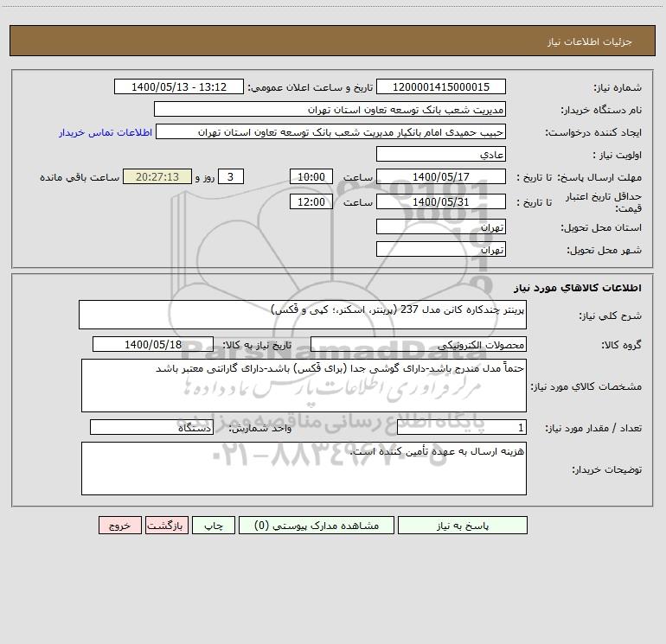Click the شهر محل تحویل field تهران
This screenshot has width=666, height=644.
click(x=441, y=249)
